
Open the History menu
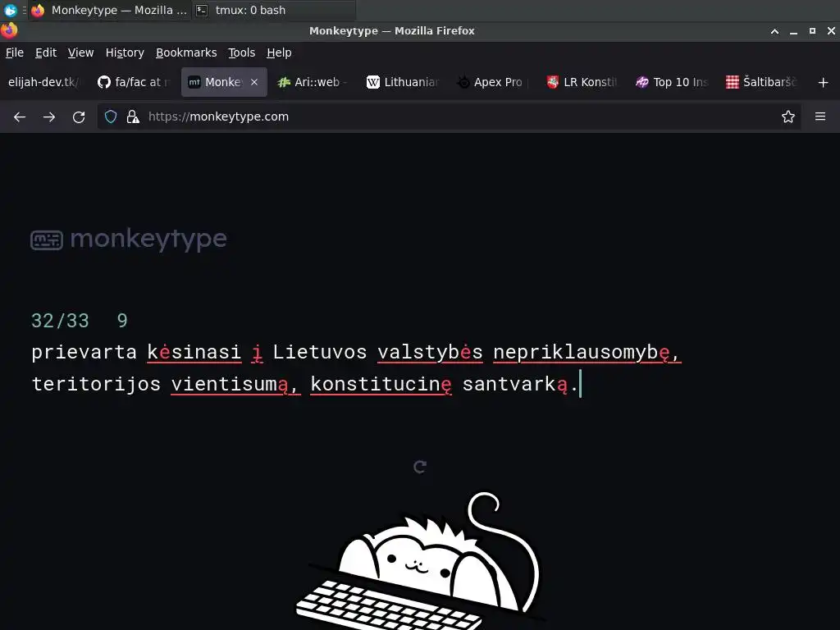tap(125, 52)
